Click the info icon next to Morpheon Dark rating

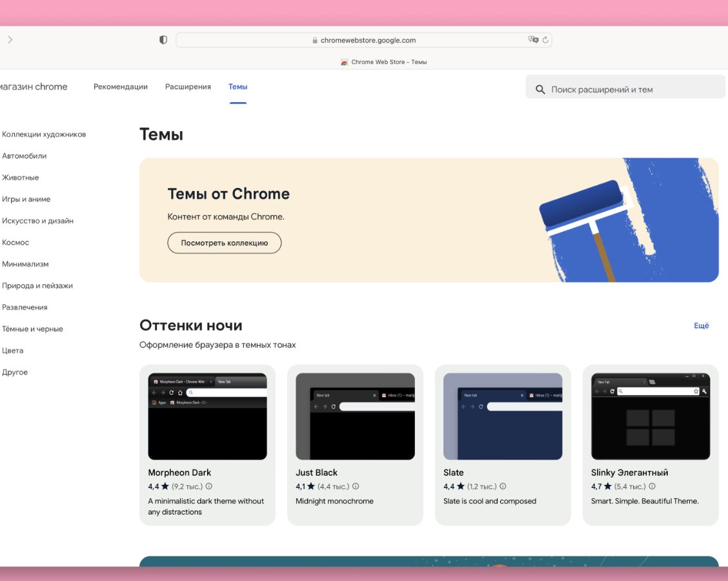point(210,486)
